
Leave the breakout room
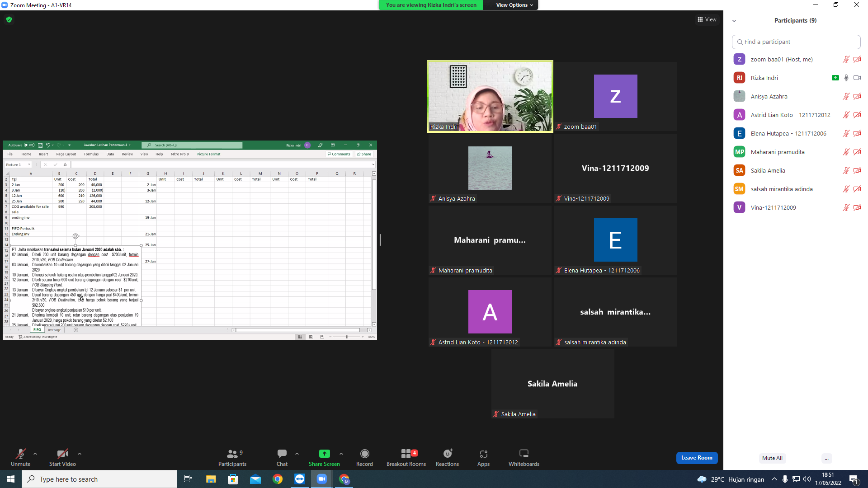[x=697, y=458]
